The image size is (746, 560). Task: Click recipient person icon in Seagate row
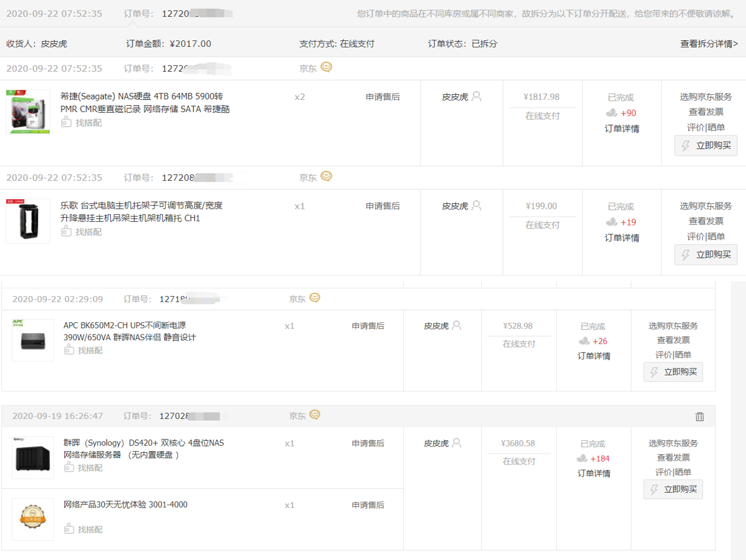476,96
